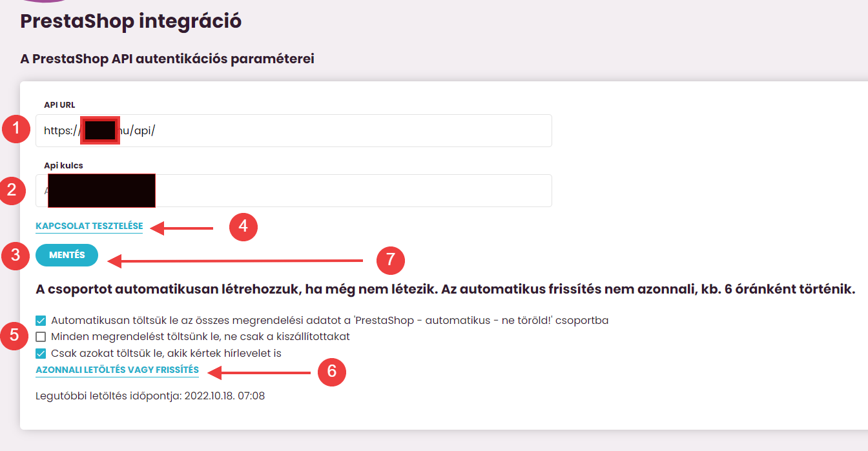Click the 'API URL' field label
This screenshot has height=451, width=868.
click(x=59, y=105)
